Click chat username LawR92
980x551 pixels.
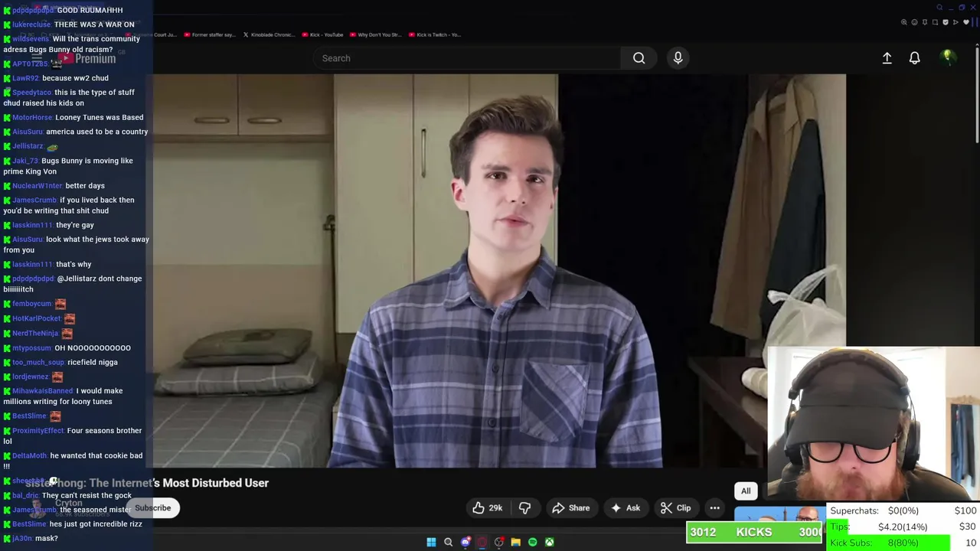pyautogui.click(x=25, y=78)
